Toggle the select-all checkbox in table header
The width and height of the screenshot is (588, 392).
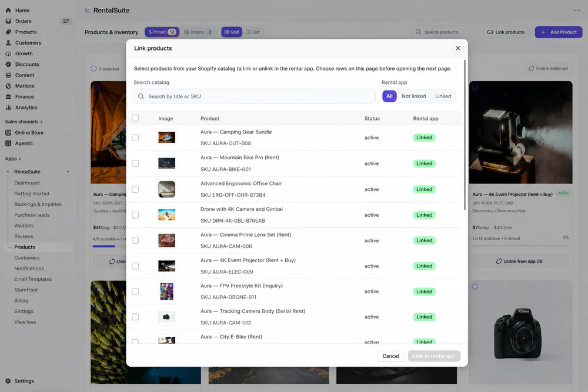coord(135,119)
